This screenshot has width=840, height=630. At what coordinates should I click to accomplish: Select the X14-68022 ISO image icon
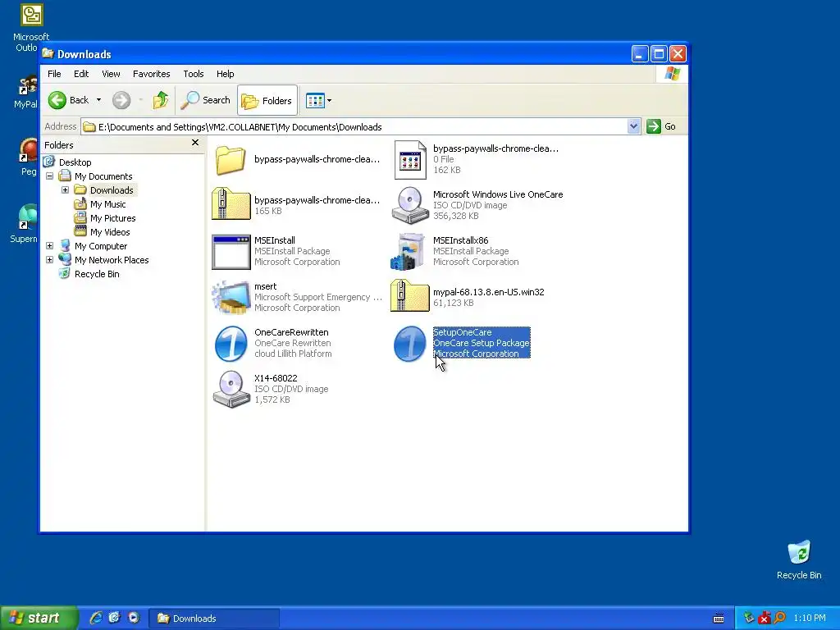(231, 389)
